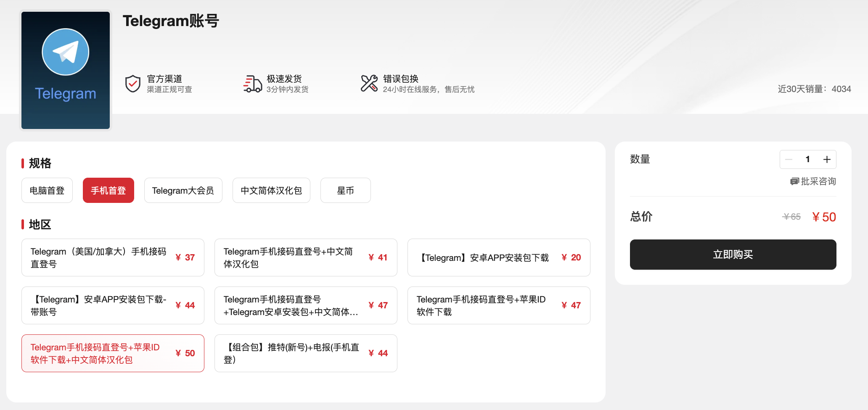Select the 电脑首登 specification
This screenshot has height=410, width=868.
pos(47,191)
